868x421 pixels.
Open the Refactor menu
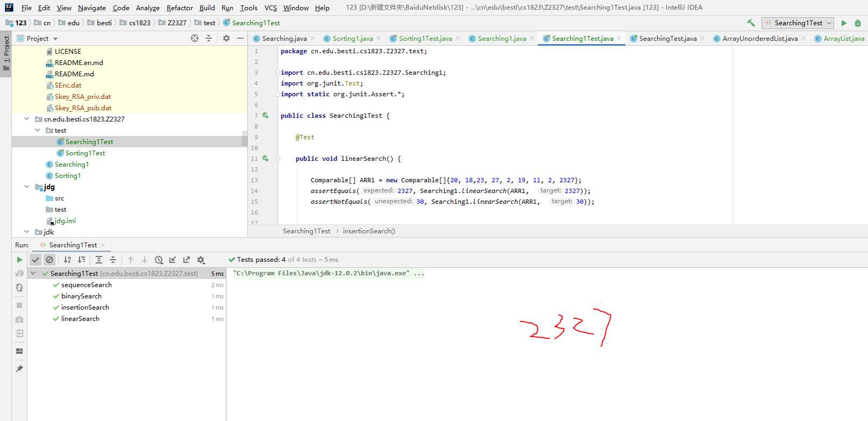[180, 8]
